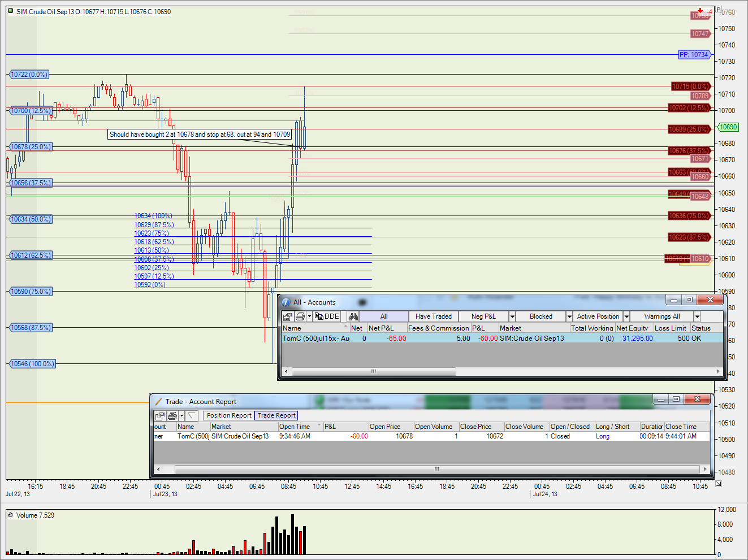
Task: Click left scroll arrow in Accounts window
Action: coord(286,371)
